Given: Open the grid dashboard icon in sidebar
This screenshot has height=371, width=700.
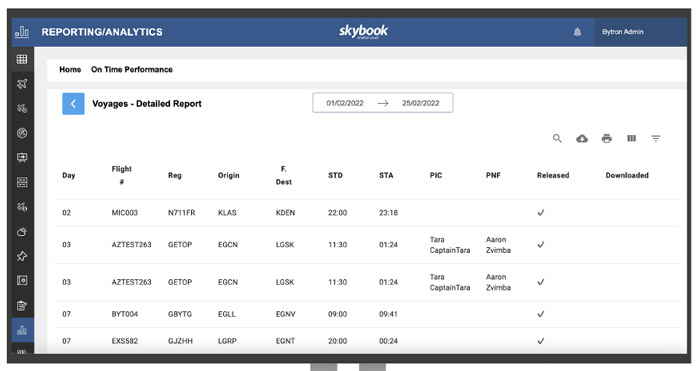Looking at the screenshot, I should pyautogui.click(x=22, y=59).
